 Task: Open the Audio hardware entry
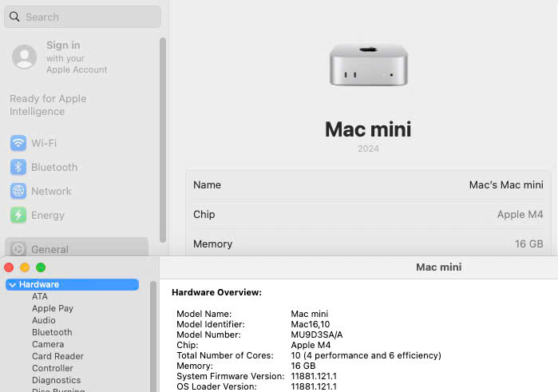[x=44, y=320]
